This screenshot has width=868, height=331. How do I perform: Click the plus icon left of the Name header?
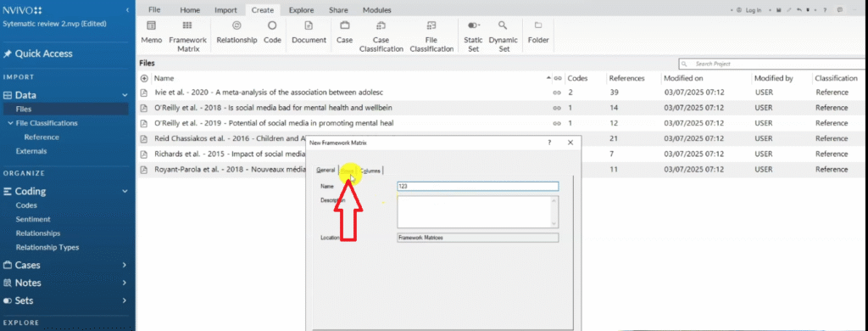[144, 78]
